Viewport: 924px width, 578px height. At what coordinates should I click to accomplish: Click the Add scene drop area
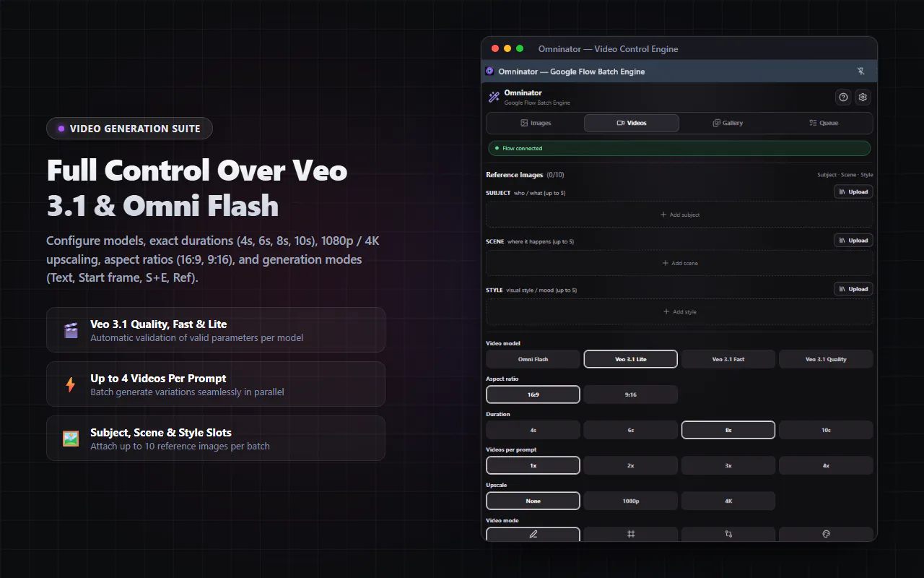(679, 263)
